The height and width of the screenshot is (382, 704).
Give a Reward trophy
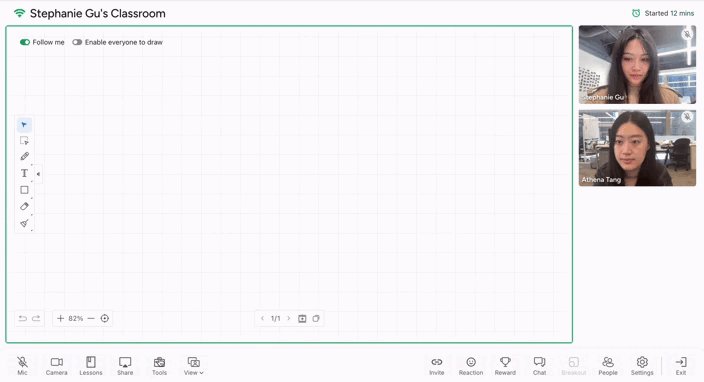coord(505,365)
